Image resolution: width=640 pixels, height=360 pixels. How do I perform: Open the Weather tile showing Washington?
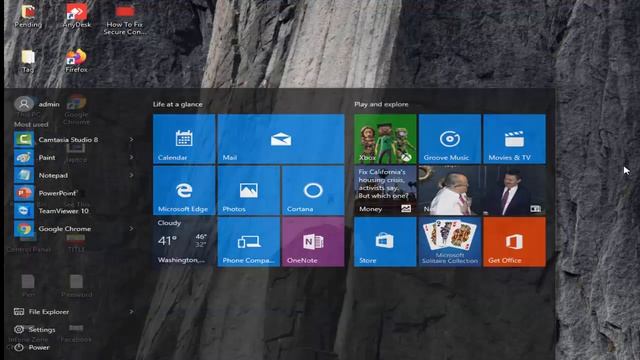pos(184,242)
